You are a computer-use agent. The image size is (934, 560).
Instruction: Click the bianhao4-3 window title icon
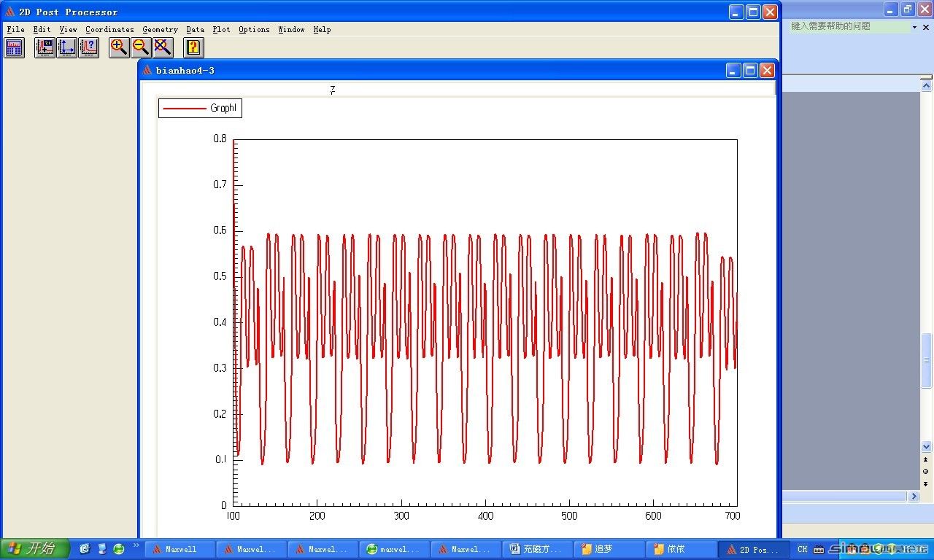pyautogui.click(x=147, y=70)
